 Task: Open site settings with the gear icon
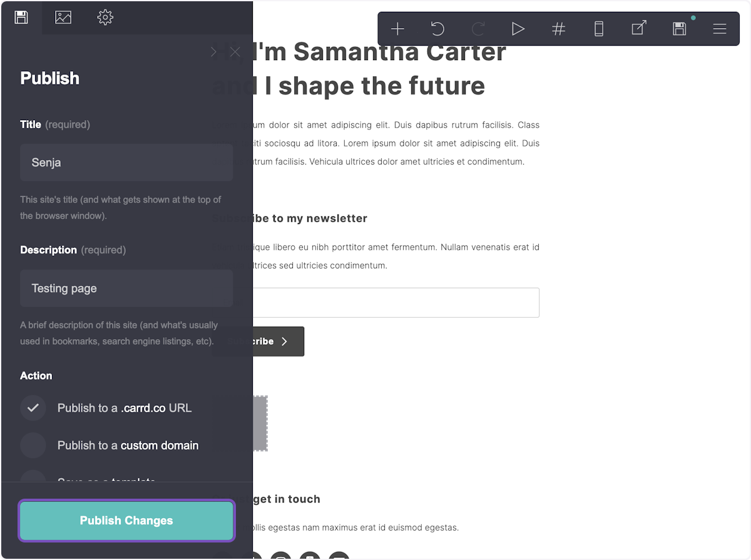point(105,18)
